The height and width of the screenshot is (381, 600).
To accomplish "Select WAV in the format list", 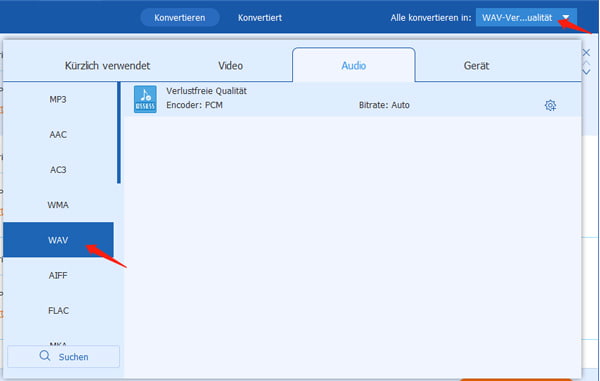I will coord(58,240).
